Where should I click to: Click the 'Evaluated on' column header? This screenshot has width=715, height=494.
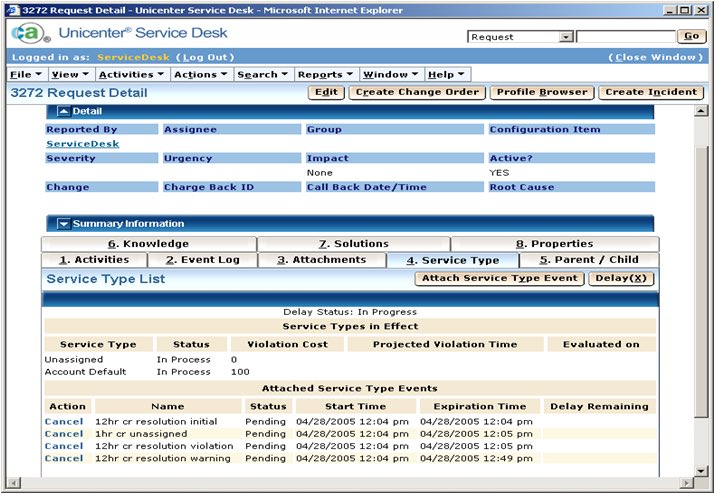[x=601, y=345]
